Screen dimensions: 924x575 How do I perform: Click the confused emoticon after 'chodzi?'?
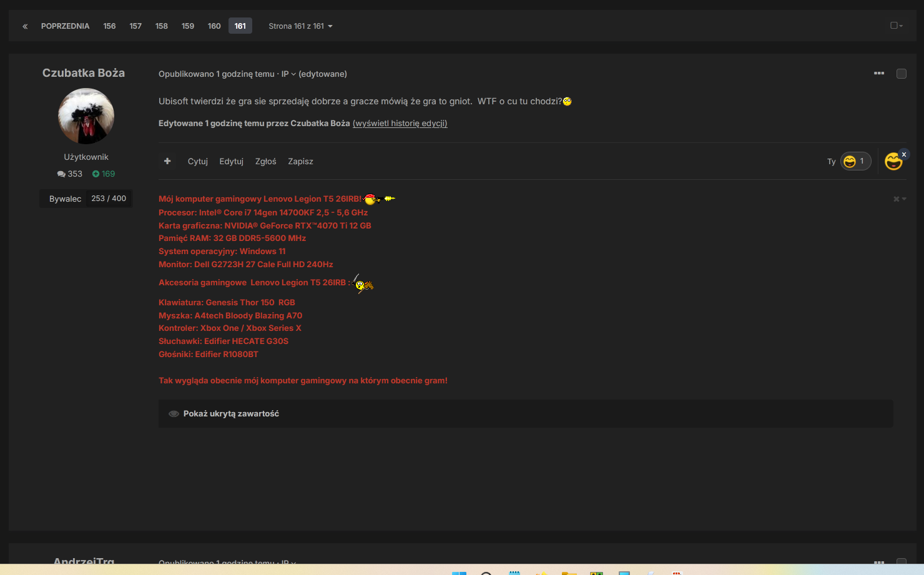[x=567, y=101]
